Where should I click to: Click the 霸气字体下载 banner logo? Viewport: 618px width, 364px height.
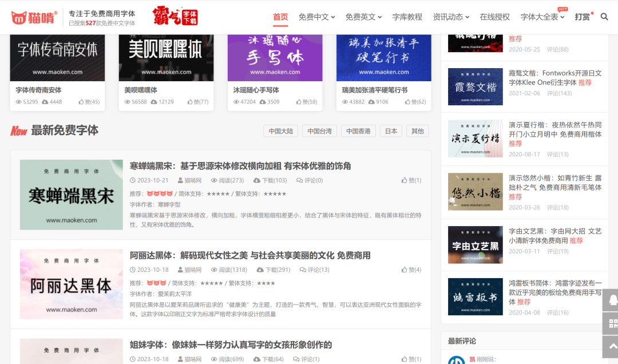[176, 16]
